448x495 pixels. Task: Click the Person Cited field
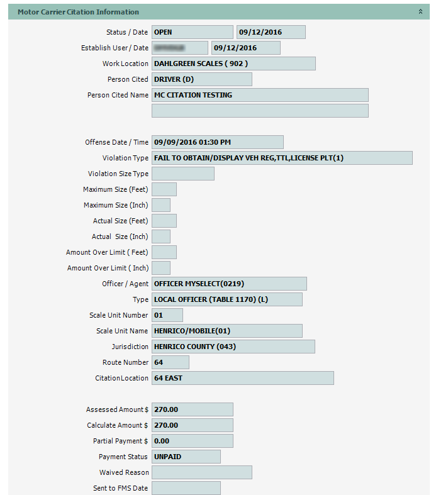pyautogui.click(x=201, y=79)
